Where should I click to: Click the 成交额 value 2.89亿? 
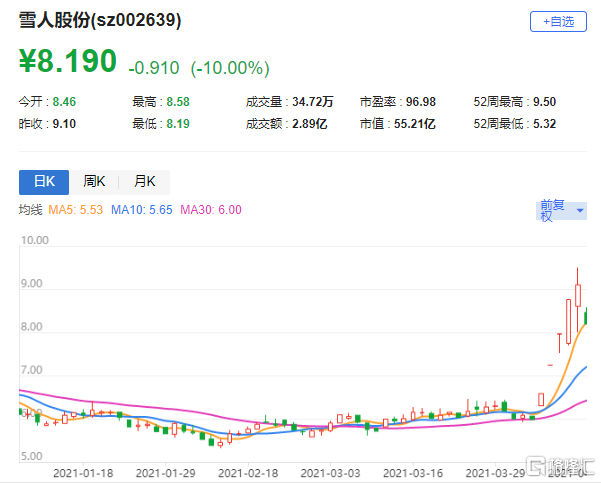coord(310,124)
